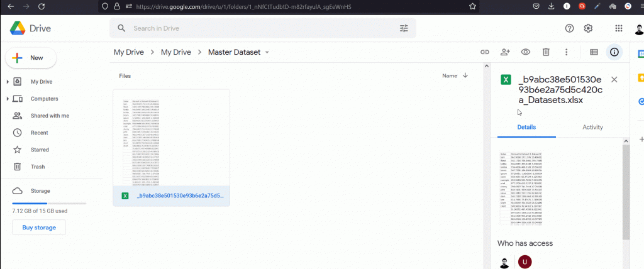Expand the Master Dataset folder dropdown
Viewport: 644px width, 269px height.
[267, 53]
